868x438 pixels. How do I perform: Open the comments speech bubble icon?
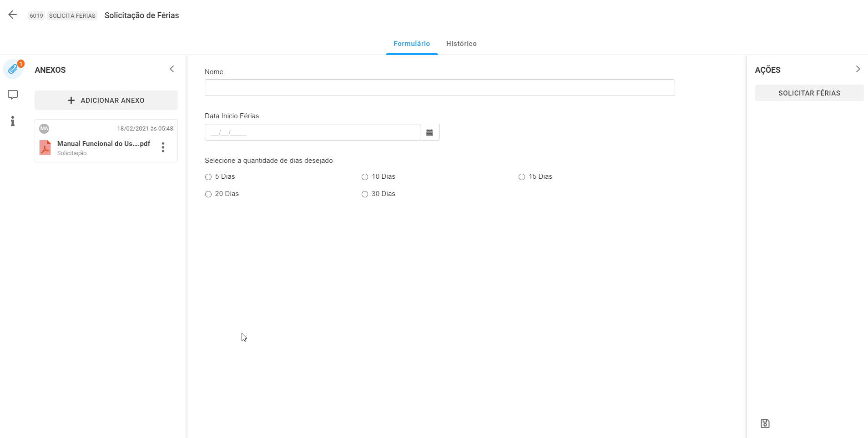(13, 95)
